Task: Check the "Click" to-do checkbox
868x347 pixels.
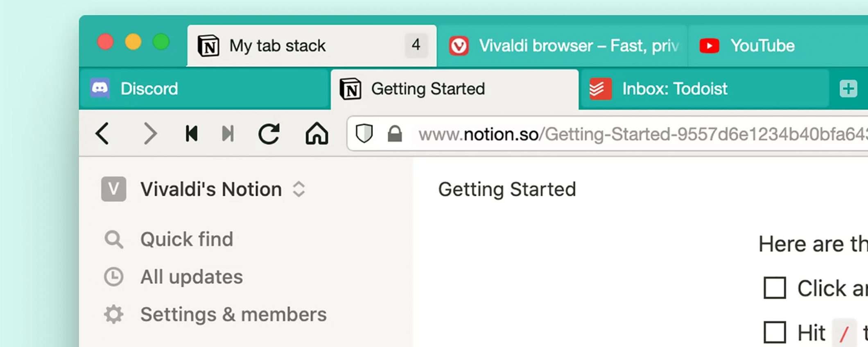Action: [x=775, y=288]
